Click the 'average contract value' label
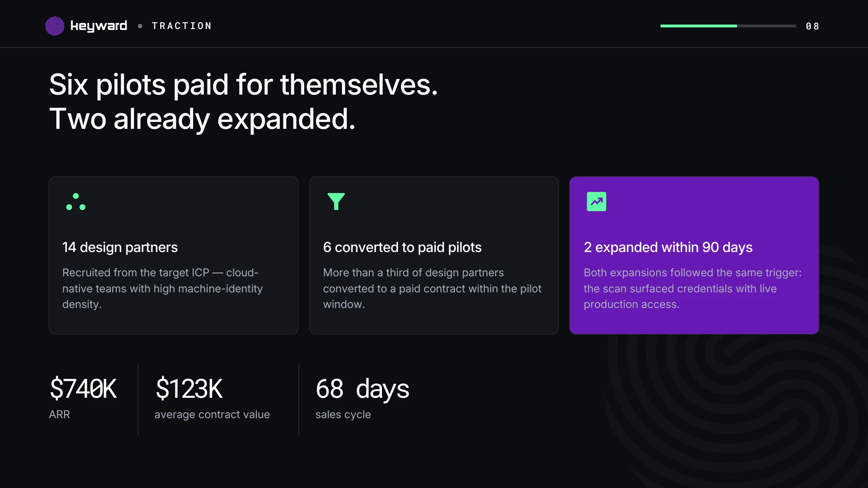This screenshot has height=488, width=868. (212, 414)
